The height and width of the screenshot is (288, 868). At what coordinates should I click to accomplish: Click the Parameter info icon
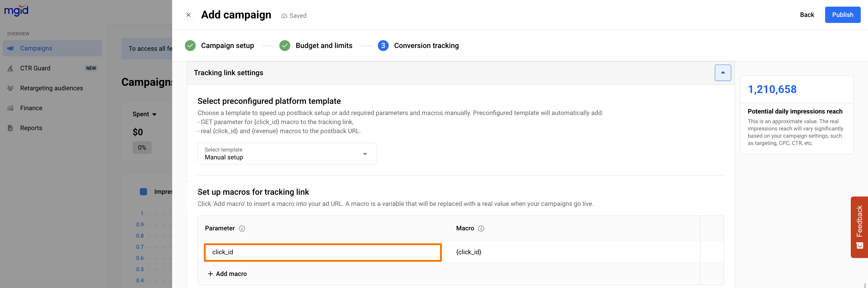point(242,229)
